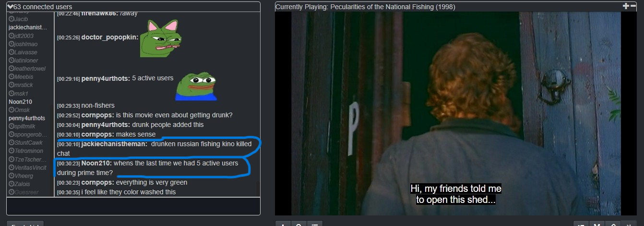Click the AFK clock icon beside Jacib
This screenshot has height=226, width=644.
pyautogui.click(x=12, y=19)
